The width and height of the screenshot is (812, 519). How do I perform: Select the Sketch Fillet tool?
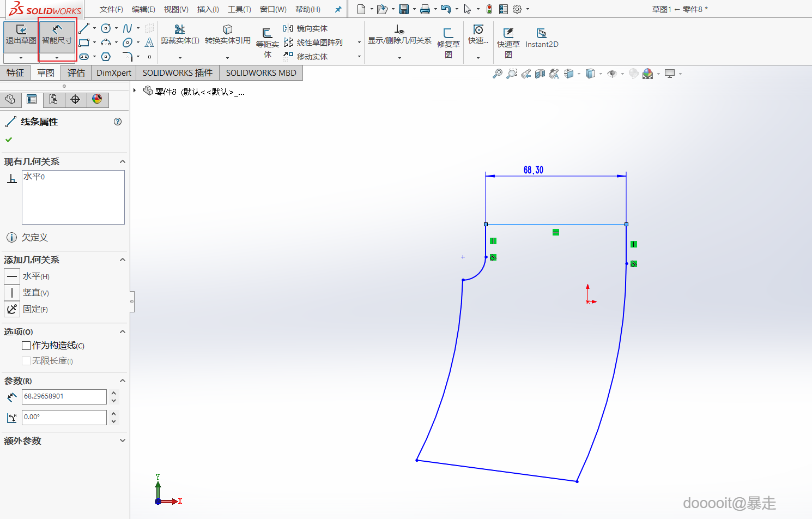pos(128,57)
